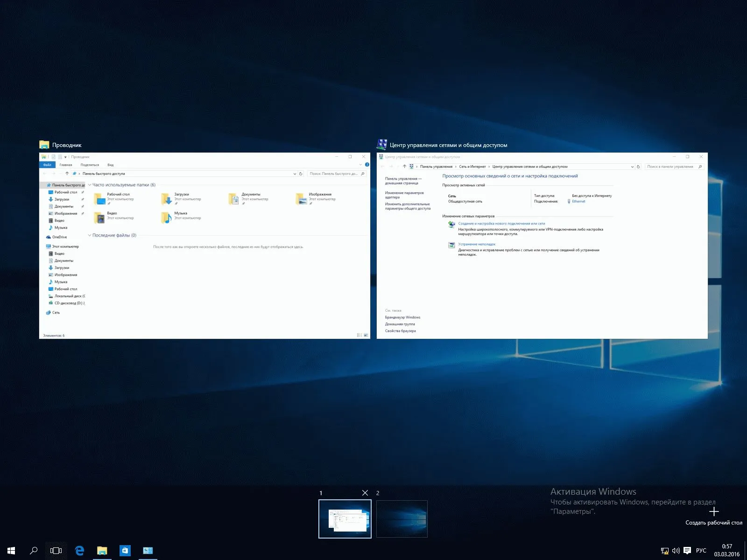The image size is (747, 560).
Task: Open Изменение параметров адаптера link
Action: (404, 195)
